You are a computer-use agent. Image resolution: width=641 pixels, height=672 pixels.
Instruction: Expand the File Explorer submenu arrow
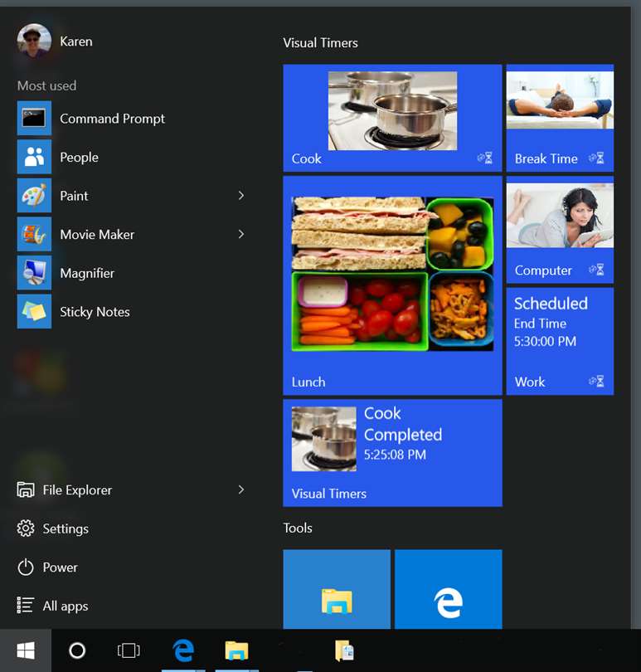[x=241, y=489]
